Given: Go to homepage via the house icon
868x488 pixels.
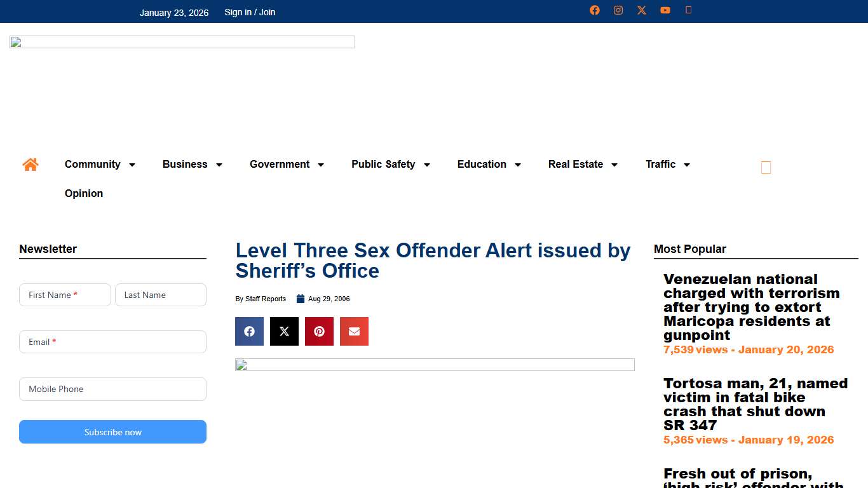Looking at the screenshot, I should coord(30,164).
